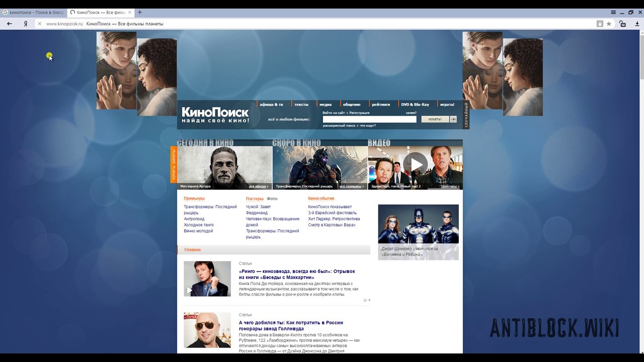The image size is (644, 362).
Task: Click the 'Войти на сайт' link
Action: 334,113
